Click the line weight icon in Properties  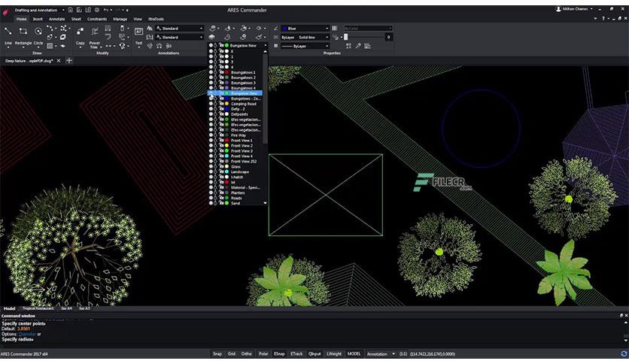point(275,46)
